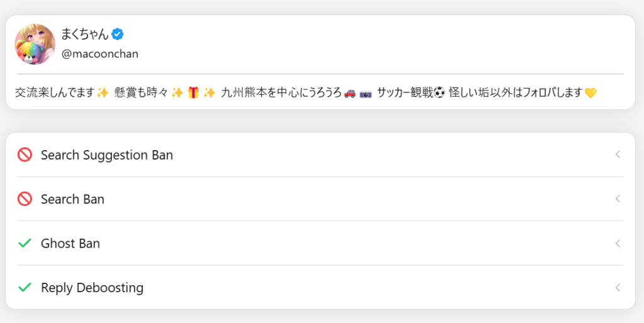This screenshot has height=323, width=644.
Task: Expand the Search Ban row chevron
Action: click(618, 199)
